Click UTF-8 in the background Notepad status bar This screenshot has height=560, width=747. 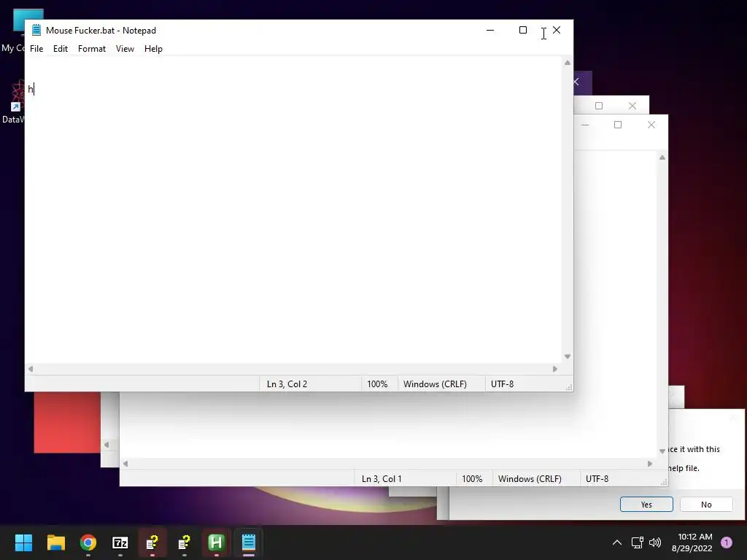coord(597,478)
